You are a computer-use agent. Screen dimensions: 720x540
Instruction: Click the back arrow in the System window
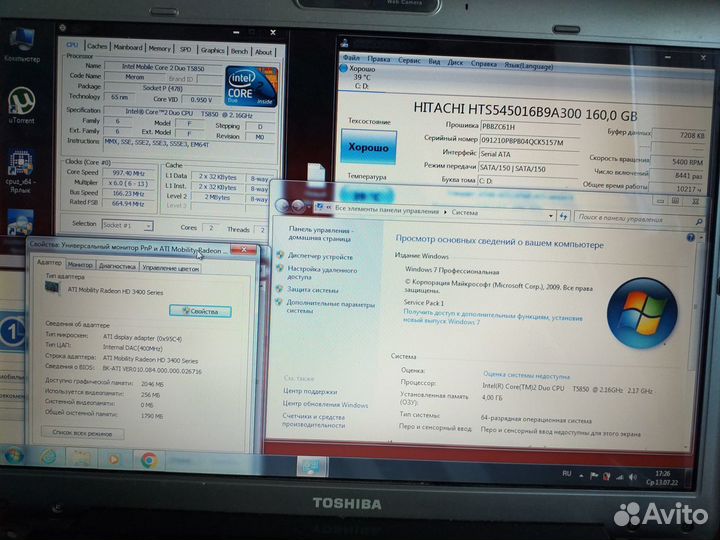point(282,206)
